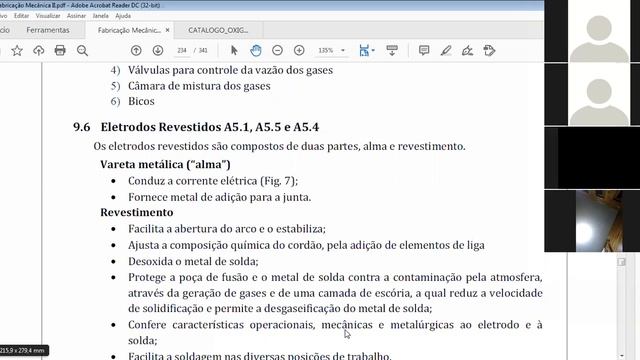640x360 pixels.
Task: Go to previous page arrow
Action: pyautogui.click(x=136, y=51)
